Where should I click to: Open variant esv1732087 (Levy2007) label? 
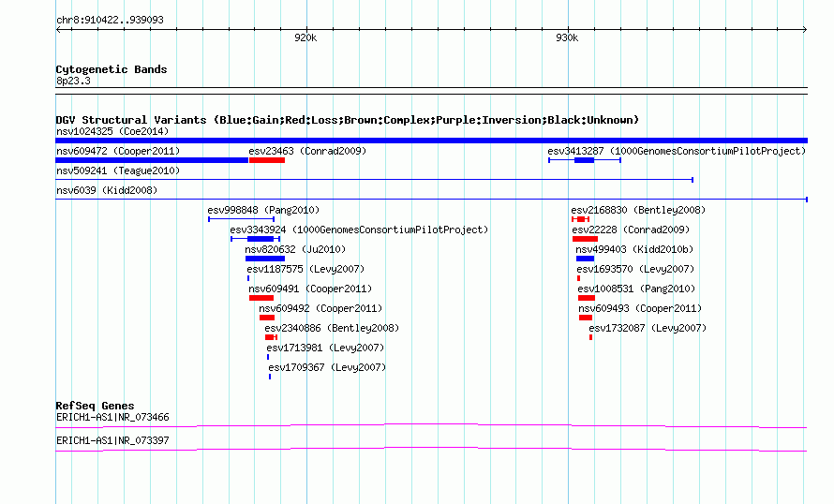click(x=648, y=328)
